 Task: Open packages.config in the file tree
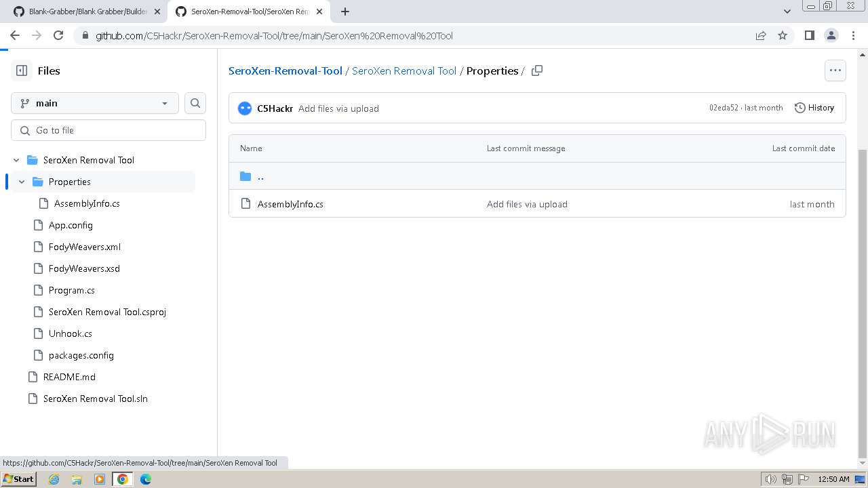pyautogui.click(x=81, y=355)
